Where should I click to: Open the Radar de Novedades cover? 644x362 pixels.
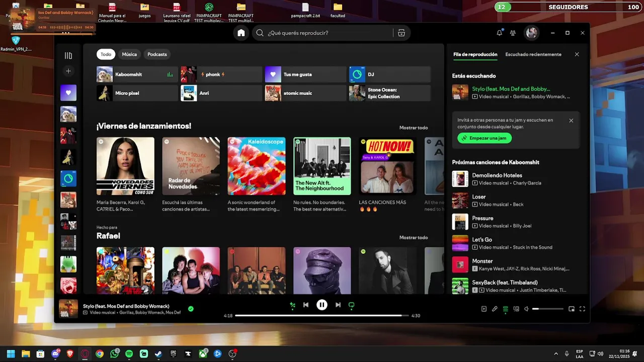click(x=191, y=166)
